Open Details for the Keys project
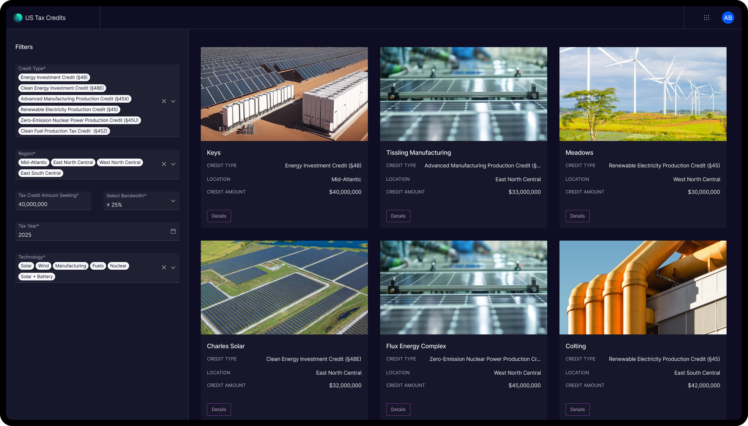Viewport: 748px width, 426px height. click(219, 216)
